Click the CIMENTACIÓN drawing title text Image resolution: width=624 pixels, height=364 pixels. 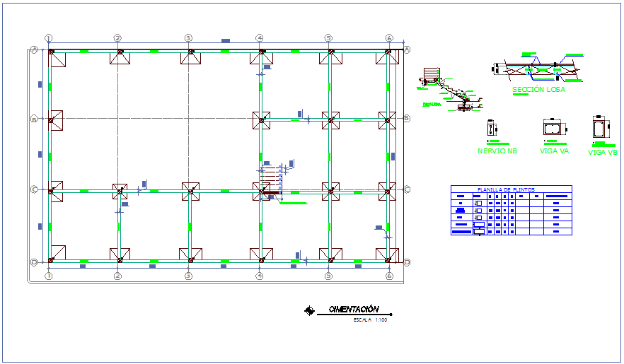[x=353, y=310]
